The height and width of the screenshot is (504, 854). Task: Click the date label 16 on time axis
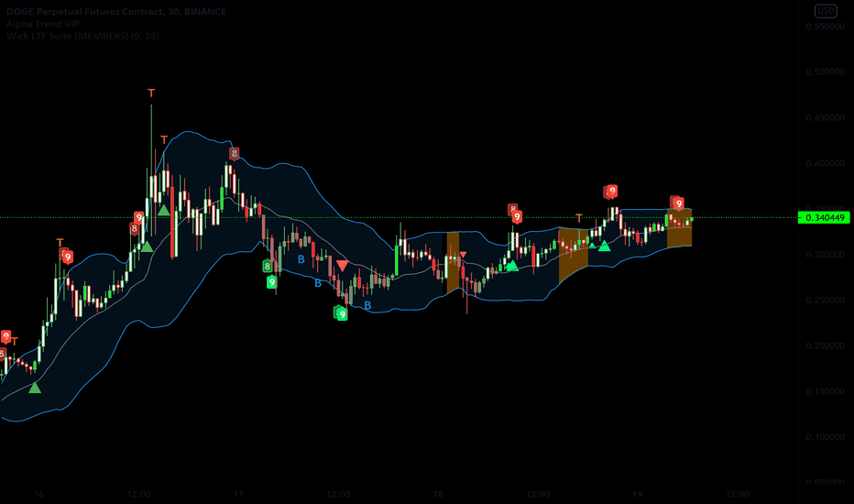pos(38,495)
